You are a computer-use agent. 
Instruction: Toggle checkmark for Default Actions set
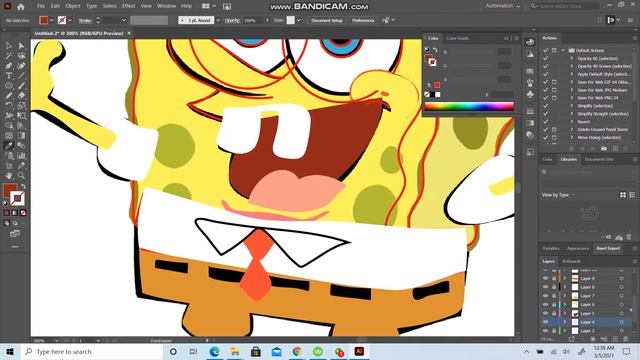[546, 50]
